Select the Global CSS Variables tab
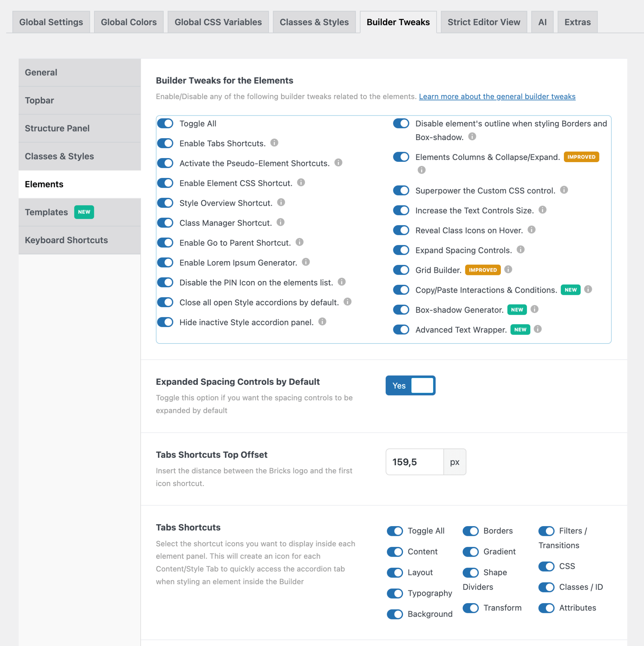 pyautogui.click(x=218, y=22)
